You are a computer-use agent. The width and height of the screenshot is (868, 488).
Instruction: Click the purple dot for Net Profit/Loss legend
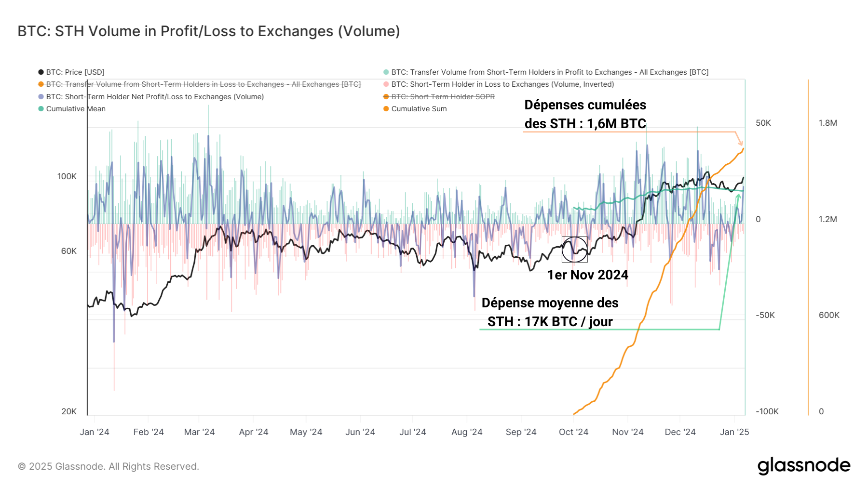(41, 97)
